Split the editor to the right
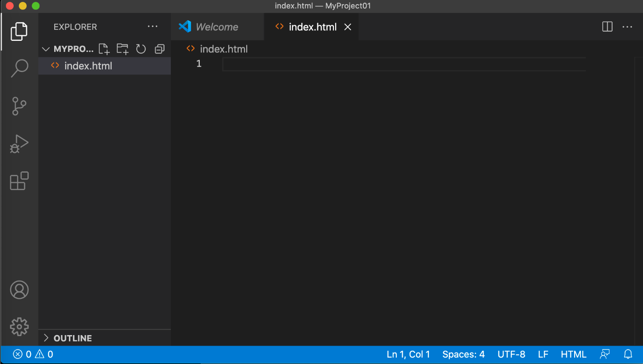Screen dimensions: 643x364 click(607, 27)
